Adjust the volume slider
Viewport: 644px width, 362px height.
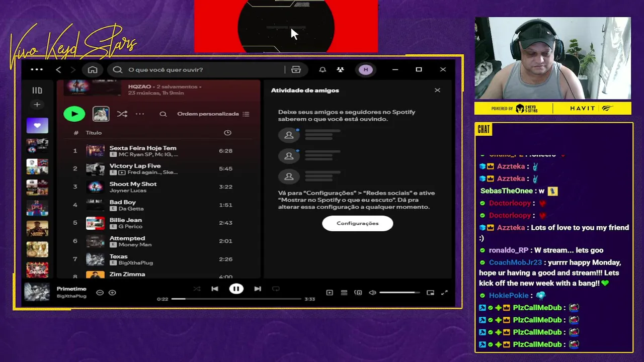click(x=399, y=293)
